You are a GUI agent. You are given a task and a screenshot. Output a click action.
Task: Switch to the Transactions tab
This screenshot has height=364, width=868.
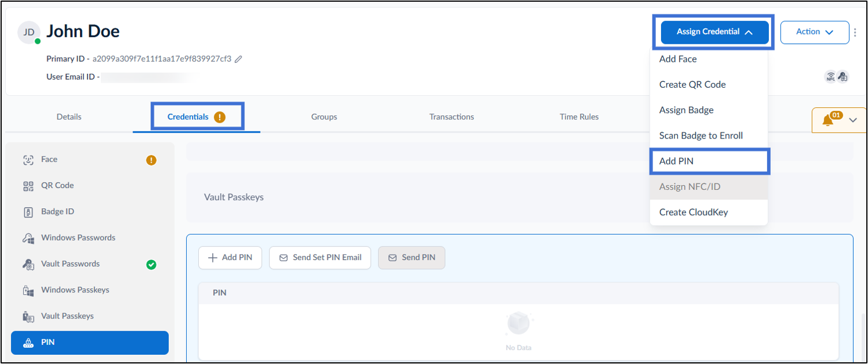pyautogui.click(x=451, y=117)
